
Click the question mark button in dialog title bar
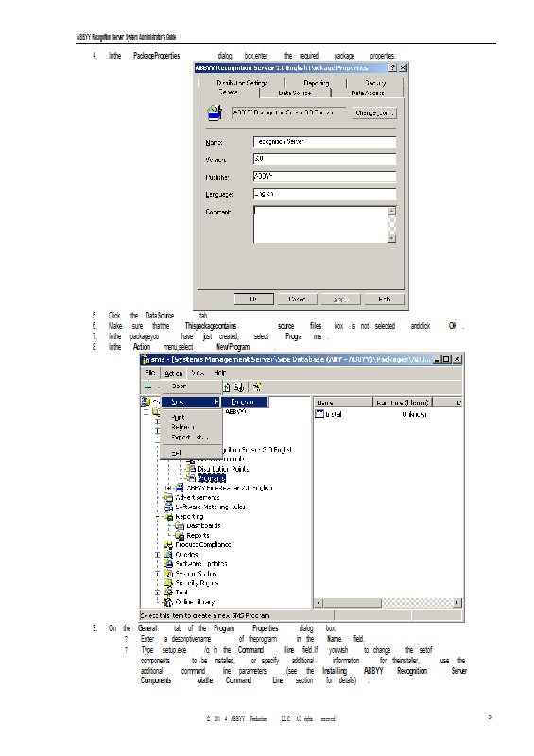point(392,68)
